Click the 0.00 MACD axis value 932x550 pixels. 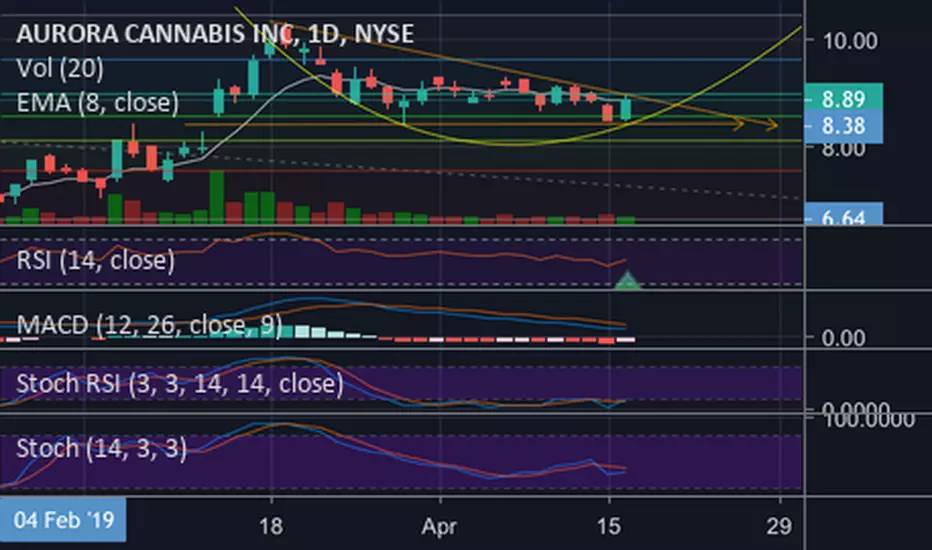(x=843, y=338)
